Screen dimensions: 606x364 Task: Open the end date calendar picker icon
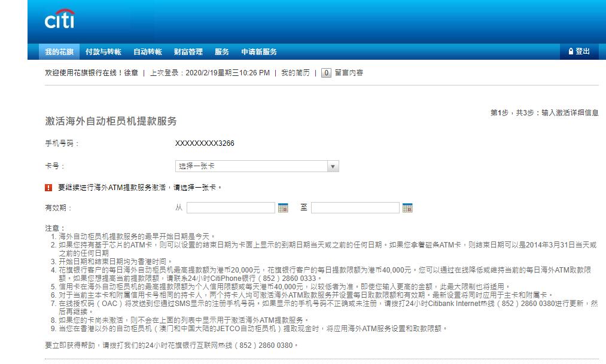coord(407,207)
